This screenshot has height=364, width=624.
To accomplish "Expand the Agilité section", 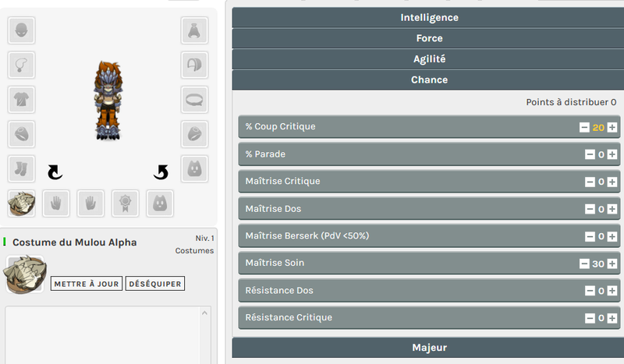I will pos(428,59).
